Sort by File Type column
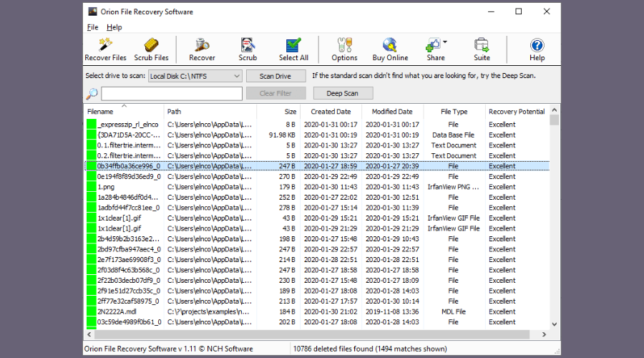 pos(454,112)
